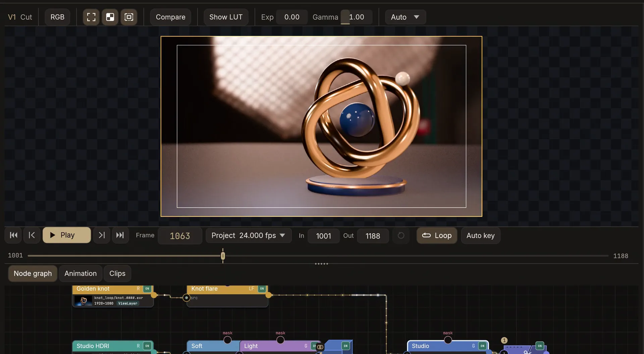Open the Project 24.000 fps dropdown
This screenshot has width=644, height=354.
point(248,235)
